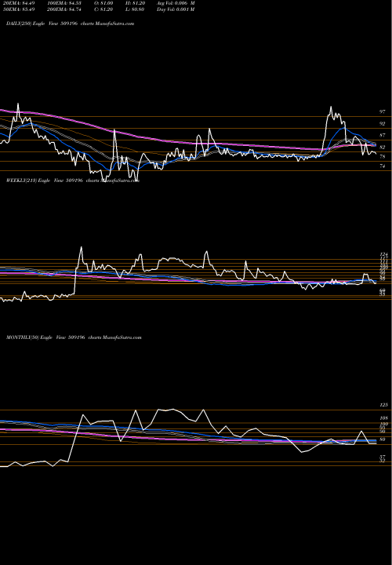The width and height of the screenshot is (392, 565).
Task: Click the close price 'C:' value
Action: pyautogui.click(x=104, y=9)
